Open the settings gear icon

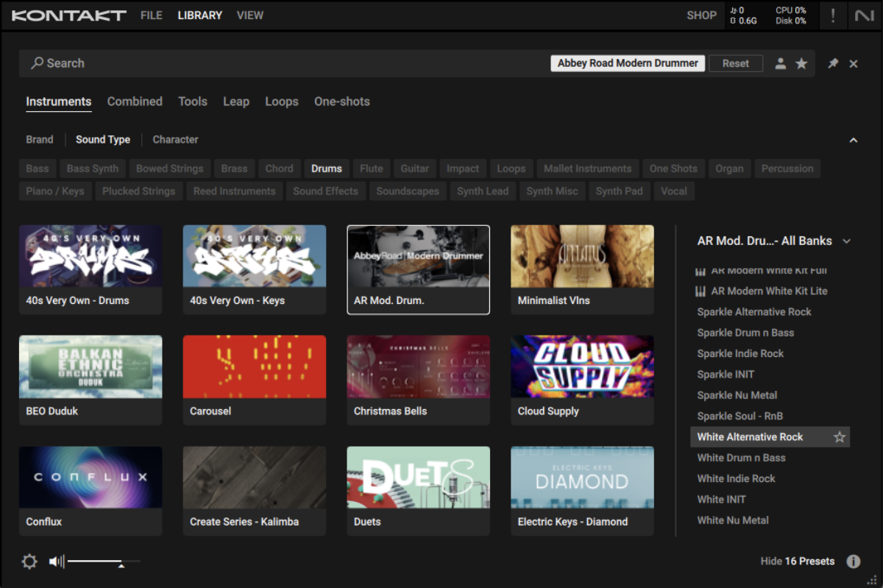(29, 562)
